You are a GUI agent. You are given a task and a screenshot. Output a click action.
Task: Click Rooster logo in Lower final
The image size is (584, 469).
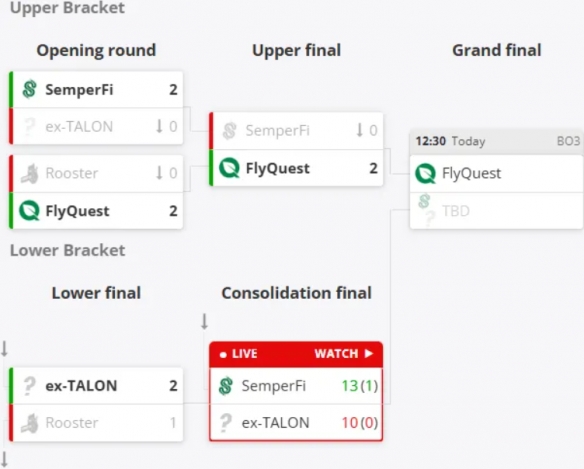pyautogui.click(x=29, y=423)
